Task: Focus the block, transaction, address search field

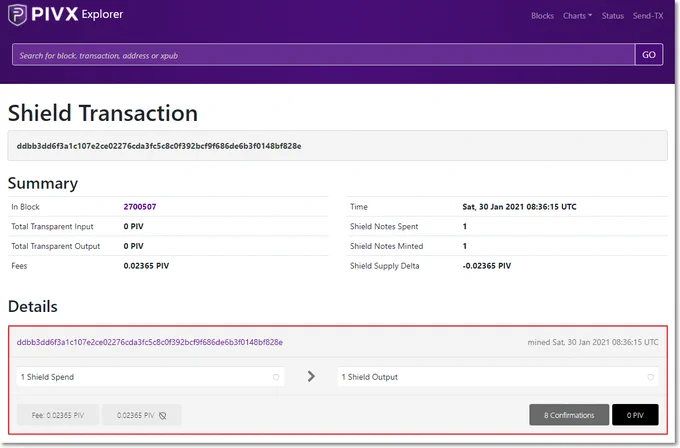Action: pyautogui.click(x=324, y=55)
